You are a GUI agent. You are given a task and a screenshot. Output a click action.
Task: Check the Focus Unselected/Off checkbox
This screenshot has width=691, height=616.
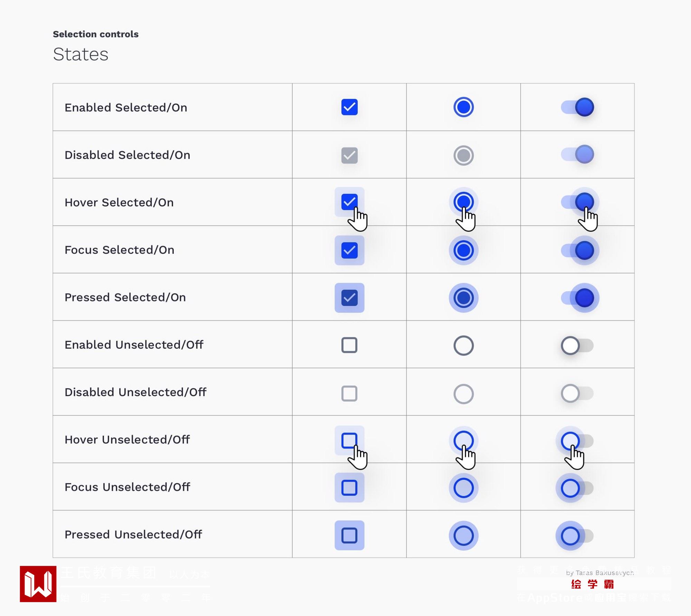click(x=349, y=488)
